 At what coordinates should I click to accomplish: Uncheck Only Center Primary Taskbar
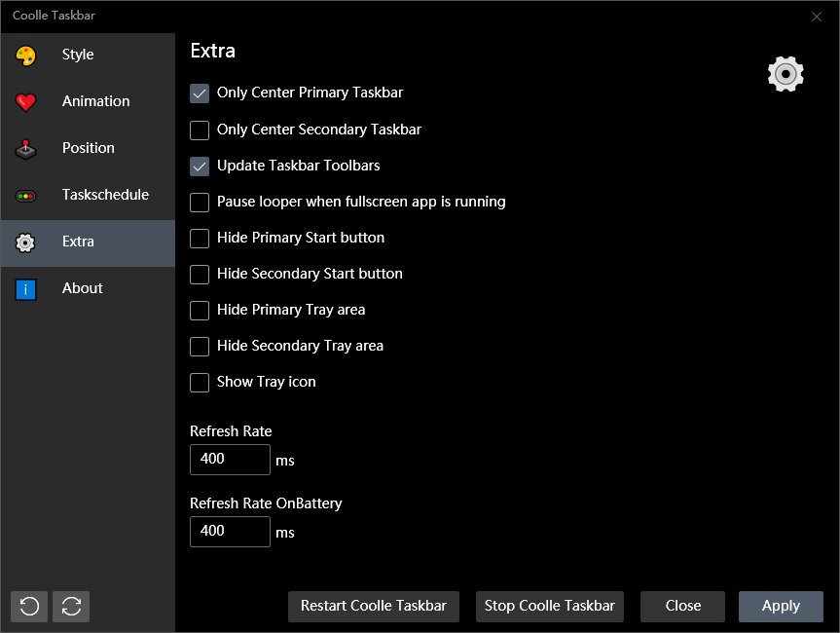pyautogui.click(x=200, y=93)
